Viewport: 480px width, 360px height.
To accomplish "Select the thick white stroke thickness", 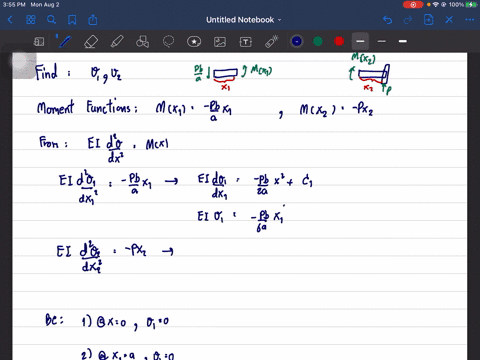I will pos(403,41).
